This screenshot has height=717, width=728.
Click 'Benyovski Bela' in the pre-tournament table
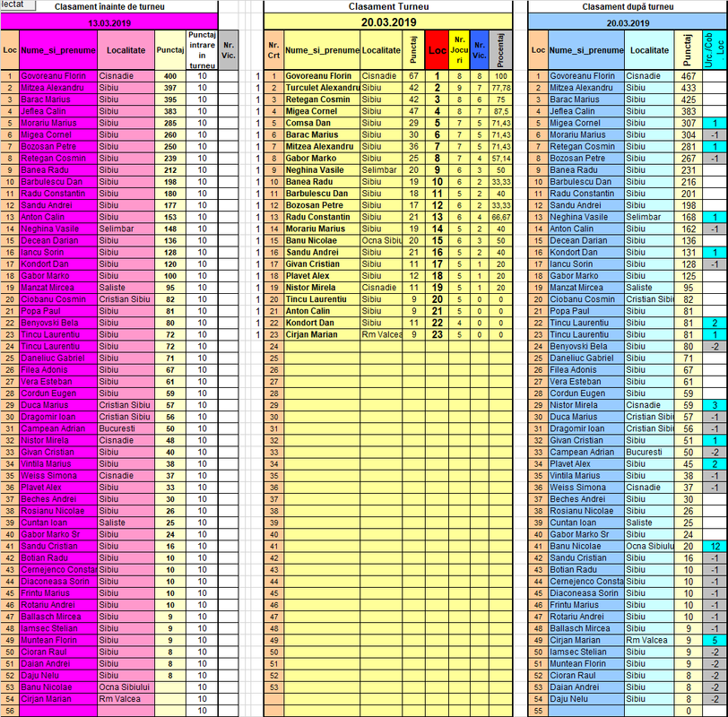58,323
